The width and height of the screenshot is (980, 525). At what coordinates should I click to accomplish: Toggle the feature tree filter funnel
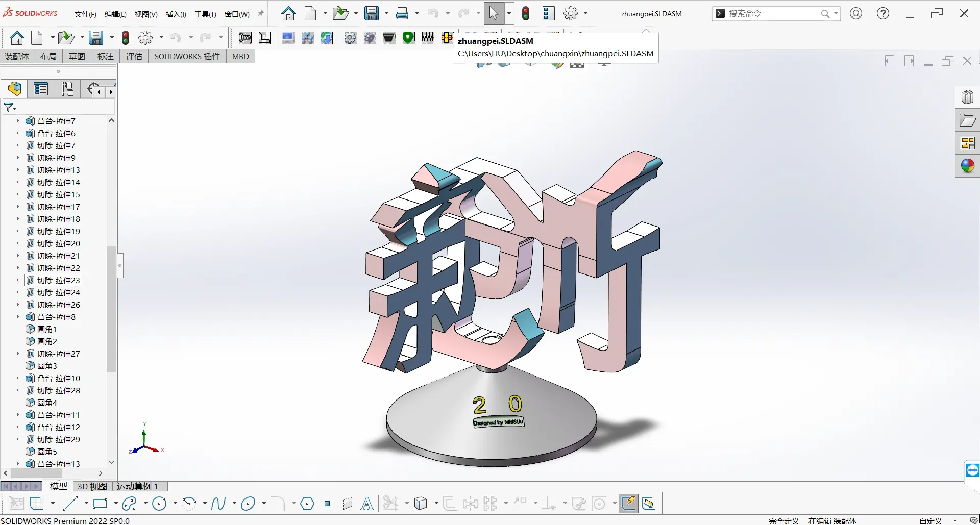pyautogui.click(x=9, y=107)
